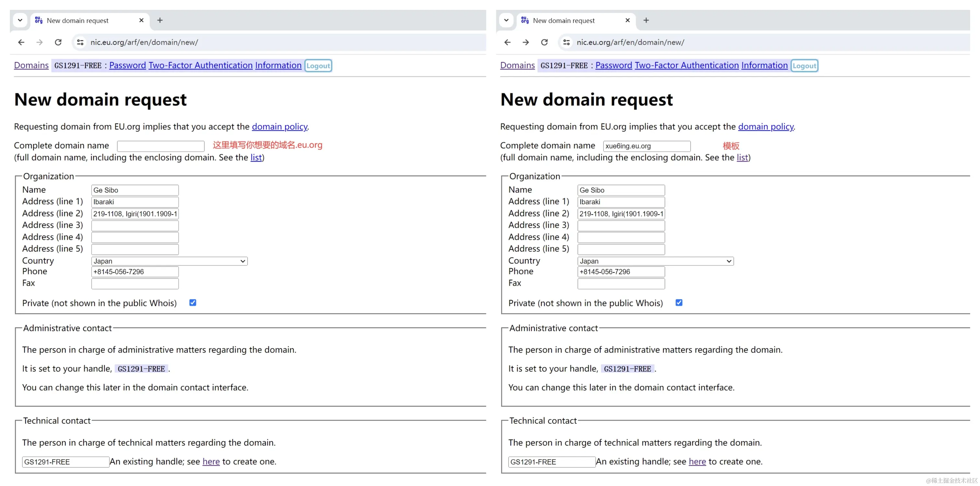Click Domains link in left page header

click(31, 65)
